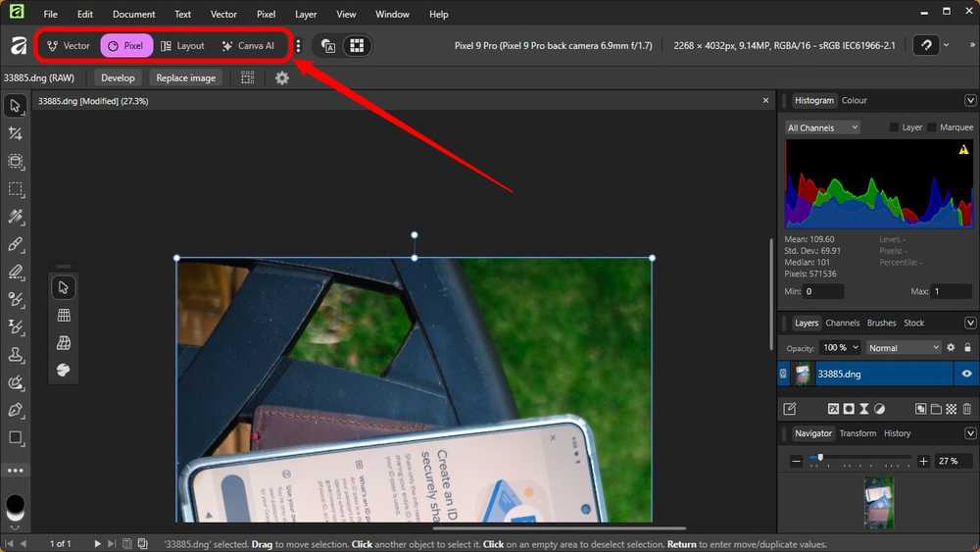The width and height of the screenshot is (980, 552).
Task: Switch to the Channels tab
Action: click(843, 323)
